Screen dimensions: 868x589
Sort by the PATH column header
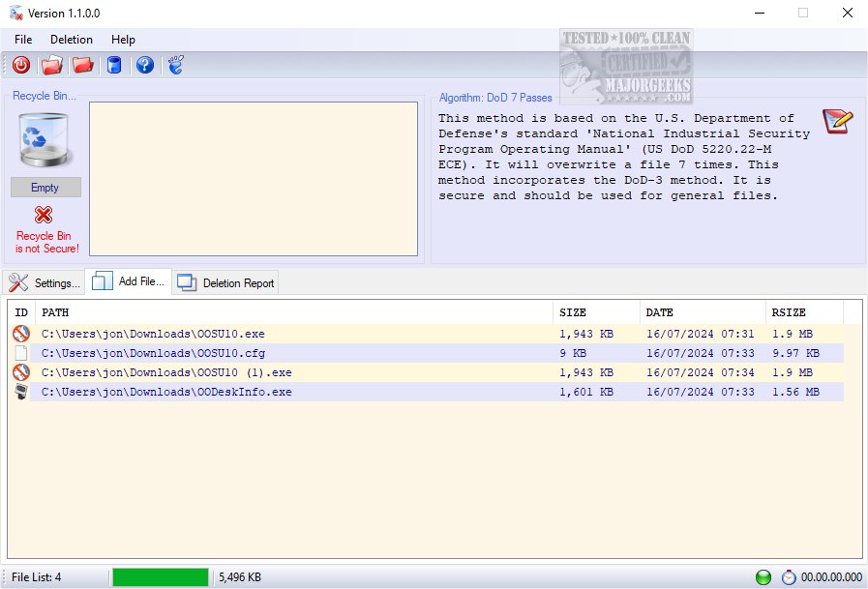(294, 312)
